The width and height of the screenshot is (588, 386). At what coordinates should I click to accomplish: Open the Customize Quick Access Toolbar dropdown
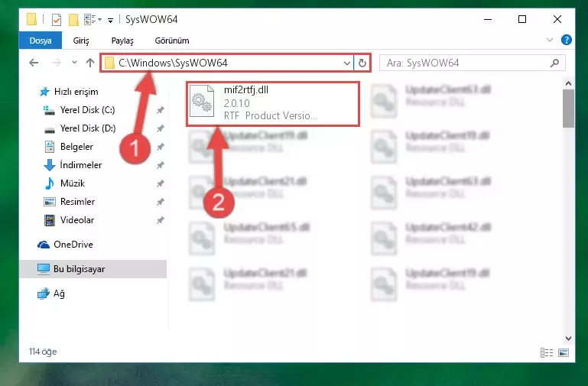click(x=110, y=20)
